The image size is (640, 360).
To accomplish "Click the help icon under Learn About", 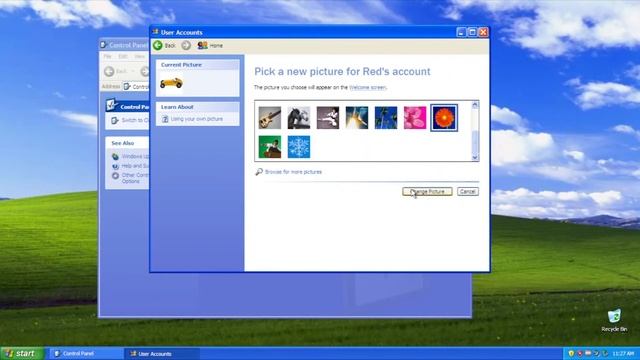I will (x=165, y=119).
